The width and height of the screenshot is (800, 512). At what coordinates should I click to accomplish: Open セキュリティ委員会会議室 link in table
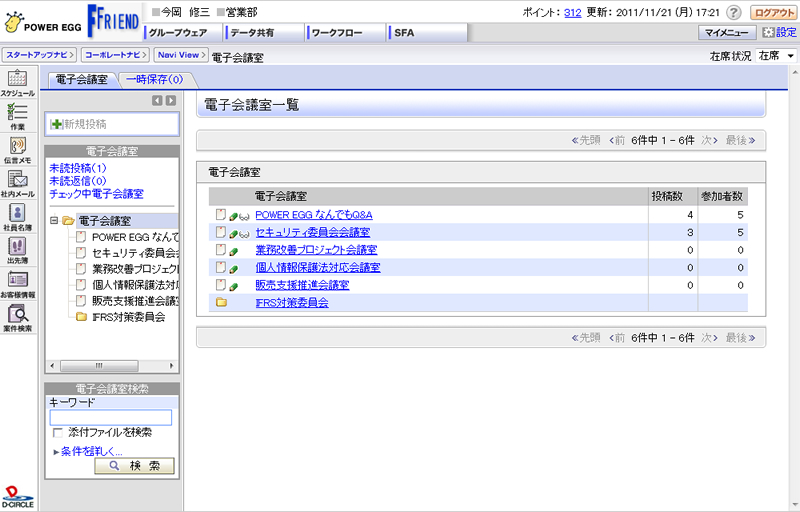point(313,232)
